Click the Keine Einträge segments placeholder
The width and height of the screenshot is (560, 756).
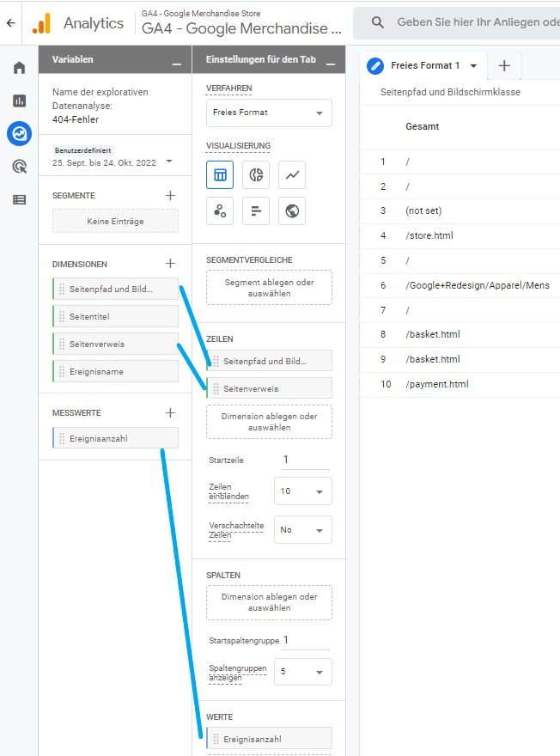pyautogui.click(x=115, y=221)
